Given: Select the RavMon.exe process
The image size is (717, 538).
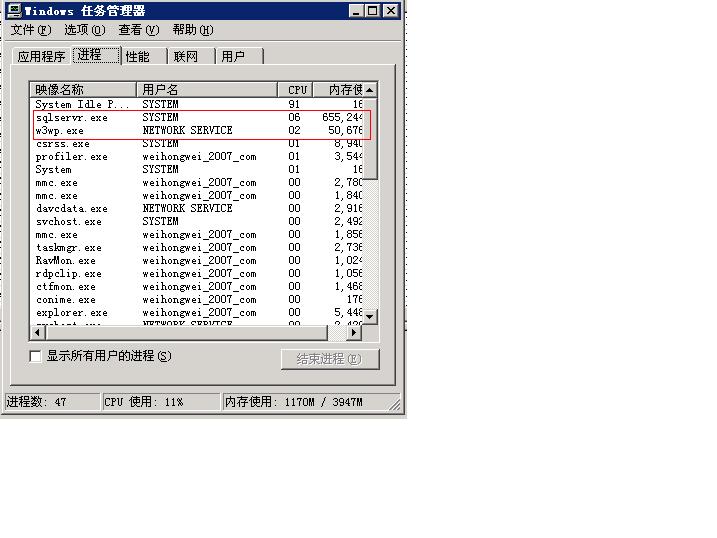Looking at the screenshot, I should click(197, 261).
